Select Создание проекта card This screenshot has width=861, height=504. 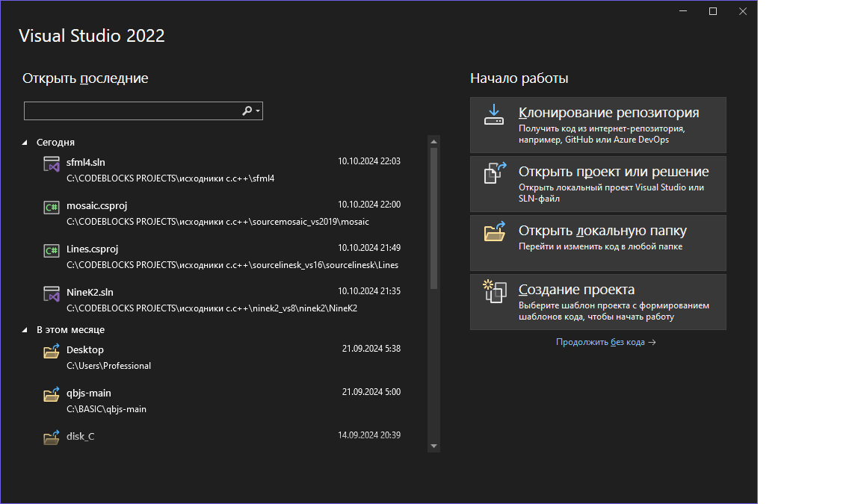pyautogui.click(x=598, y=302)
